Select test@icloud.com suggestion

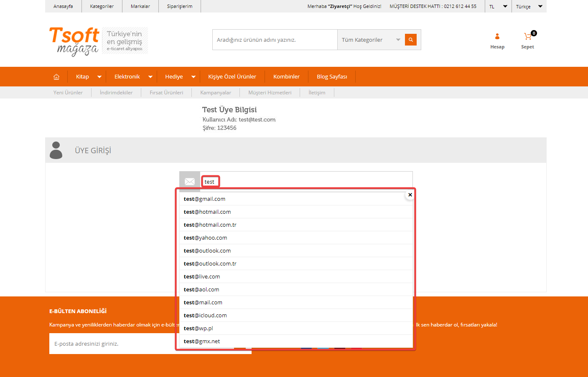pos(296,316)
